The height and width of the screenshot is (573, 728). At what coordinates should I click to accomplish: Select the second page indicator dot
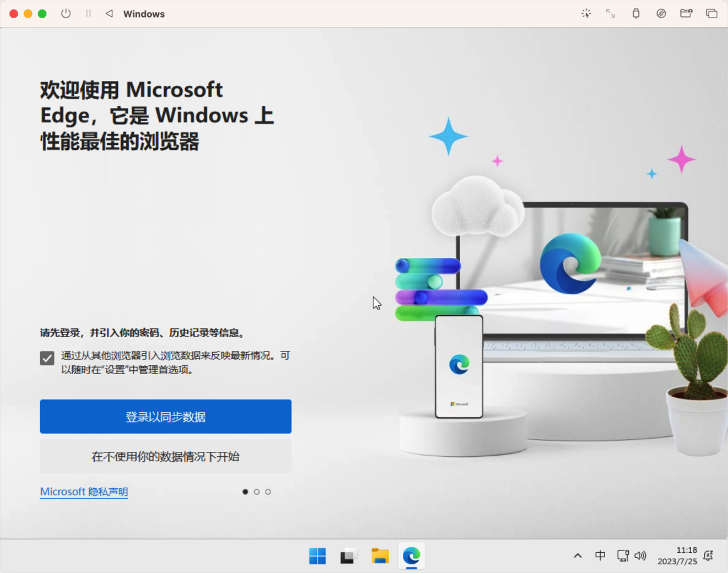[257, 492]
